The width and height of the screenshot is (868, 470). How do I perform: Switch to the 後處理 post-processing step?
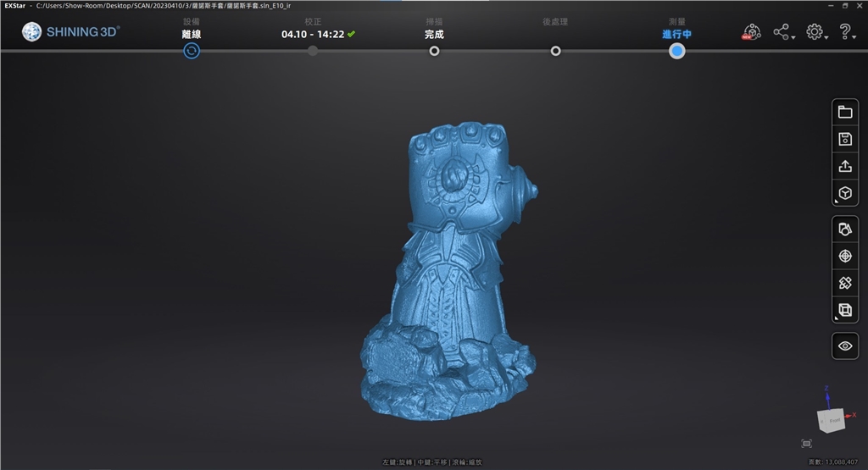click(x=555, y=51)
